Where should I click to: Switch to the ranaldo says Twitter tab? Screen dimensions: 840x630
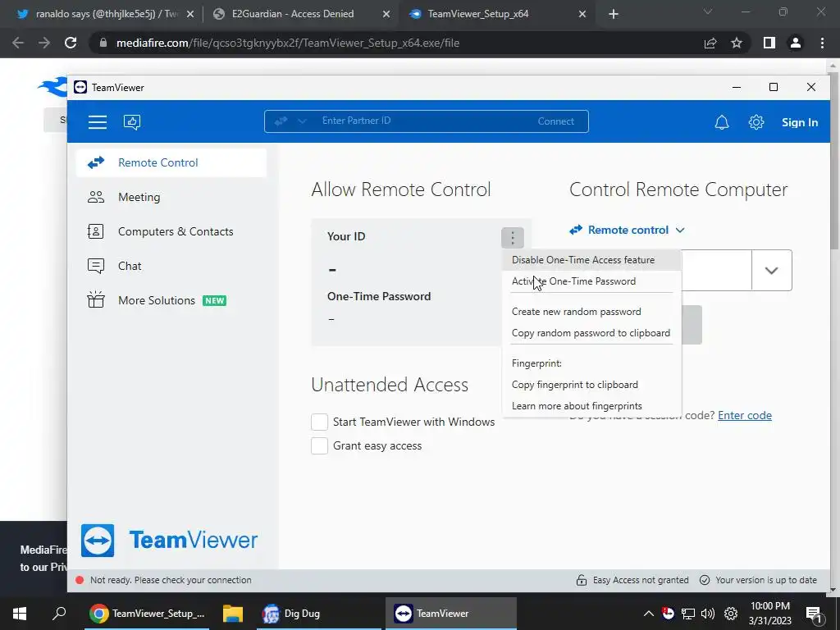pos(106,15)
